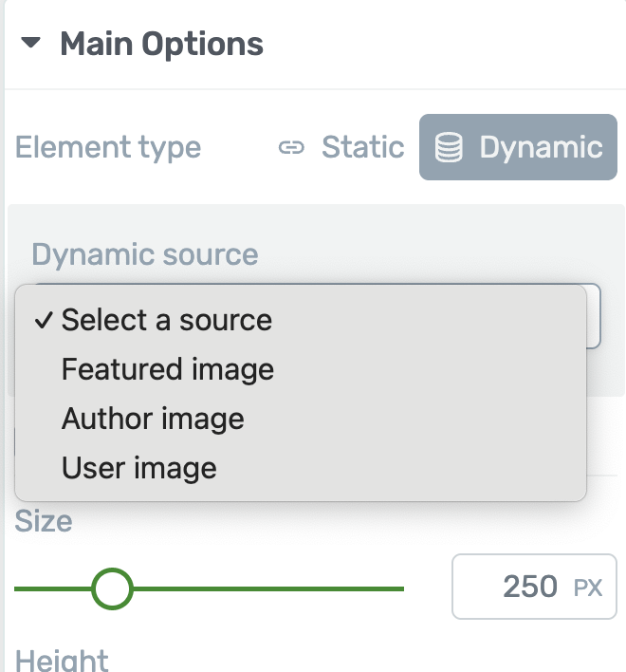Click the Dynamic source label
626x672 pixels.
[144, 254]
